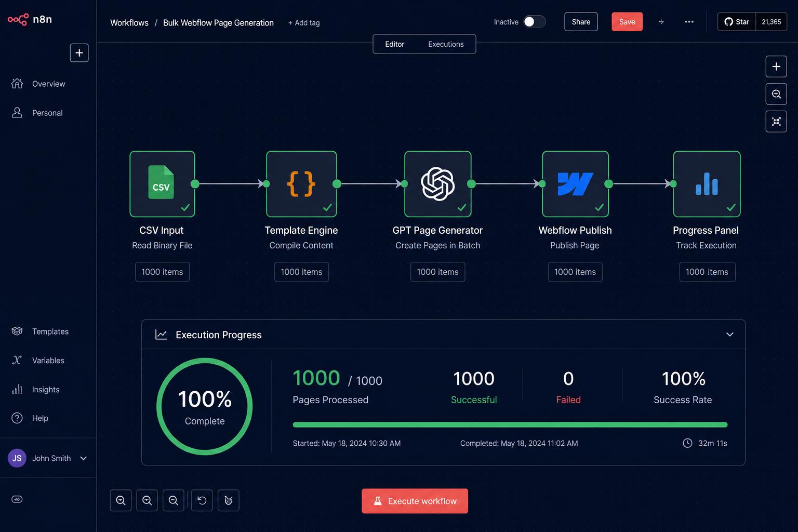Click the 'Create Pages in Batch' subtitle

point(438,245)
